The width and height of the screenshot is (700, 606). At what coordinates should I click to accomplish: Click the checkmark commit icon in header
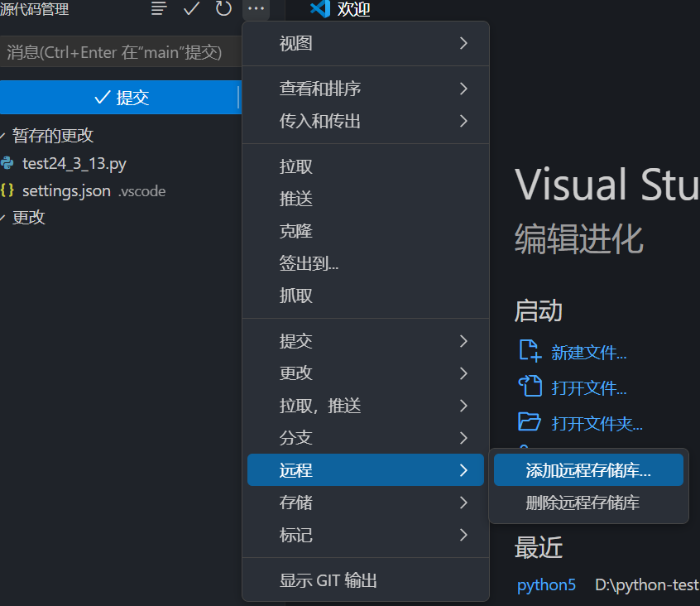pos(191,8)
